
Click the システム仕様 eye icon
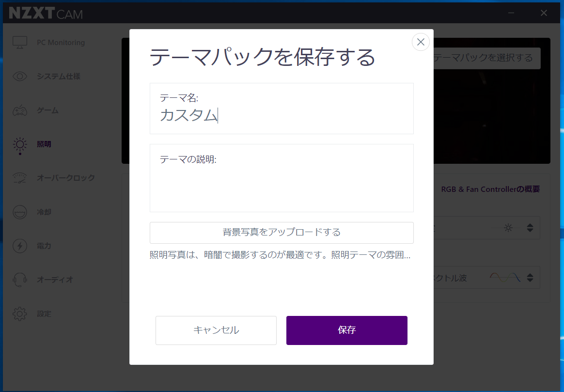click(x=20, y=76)
